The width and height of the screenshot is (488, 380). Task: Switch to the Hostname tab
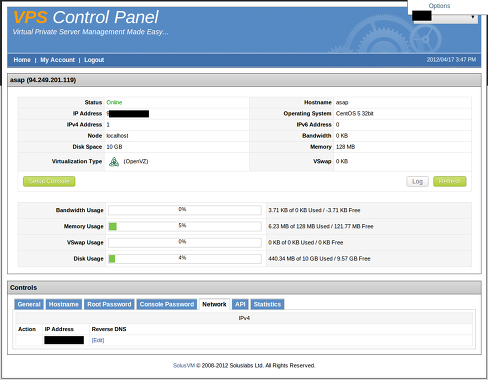coord(64,304)
